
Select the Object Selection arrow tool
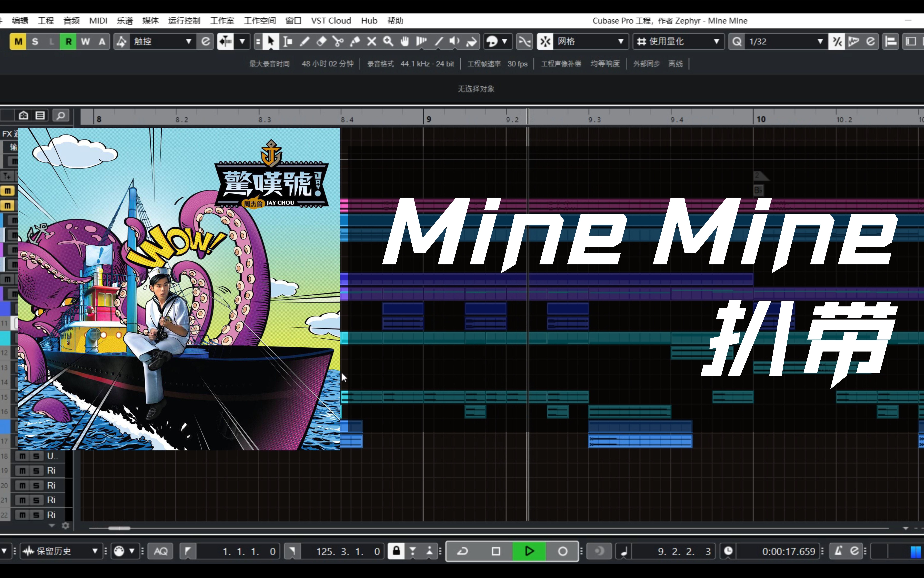[x=271, y=41]
